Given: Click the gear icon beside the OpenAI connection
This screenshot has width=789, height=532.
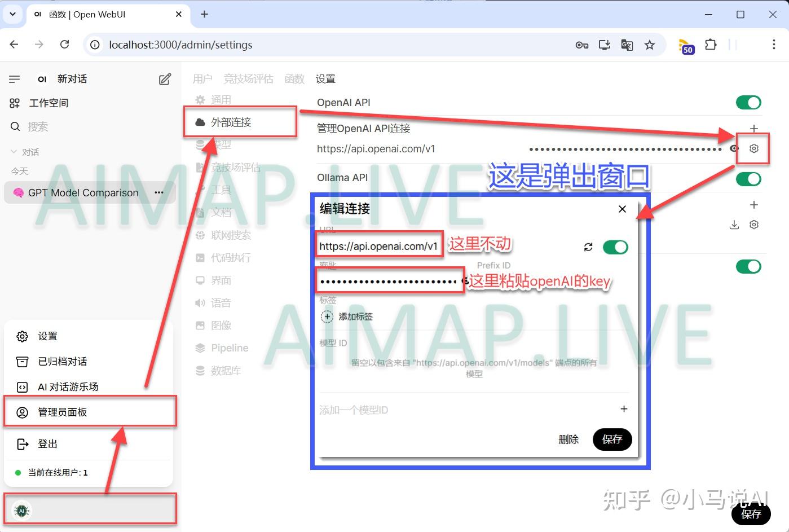Looking at the screenshot, I should pos(753,148).
